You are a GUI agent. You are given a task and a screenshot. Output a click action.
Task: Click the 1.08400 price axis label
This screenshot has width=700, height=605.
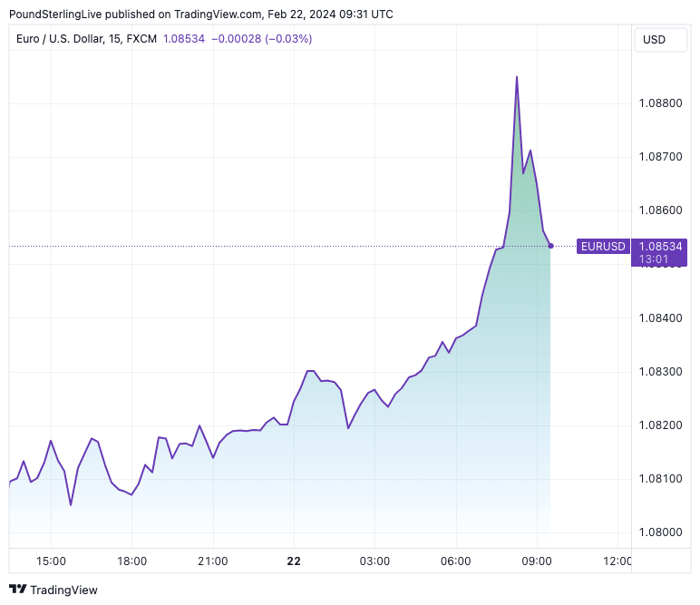[660, 318]
